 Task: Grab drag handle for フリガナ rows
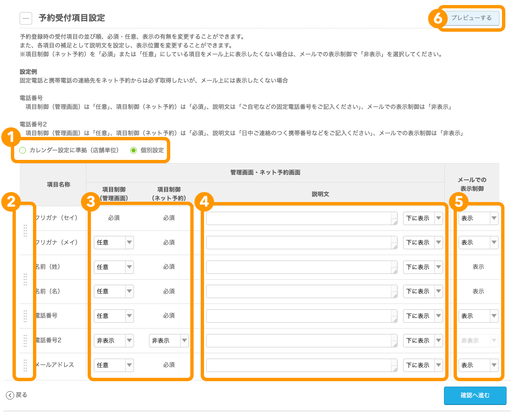(25, 230)
